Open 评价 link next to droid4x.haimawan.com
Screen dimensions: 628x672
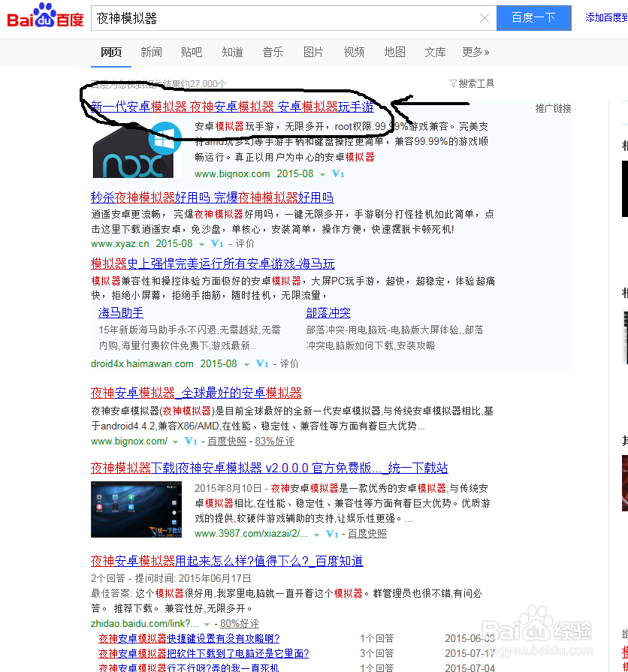(289, 363)
